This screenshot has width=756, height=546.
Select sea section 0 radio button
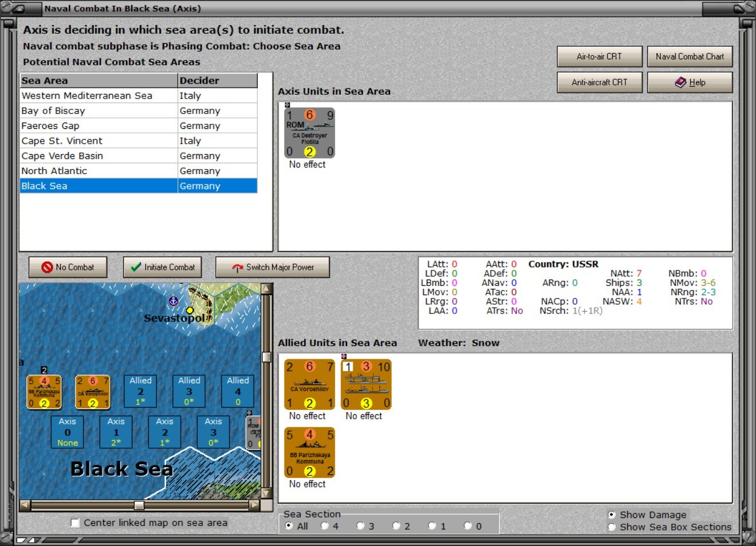coord(467,526)
